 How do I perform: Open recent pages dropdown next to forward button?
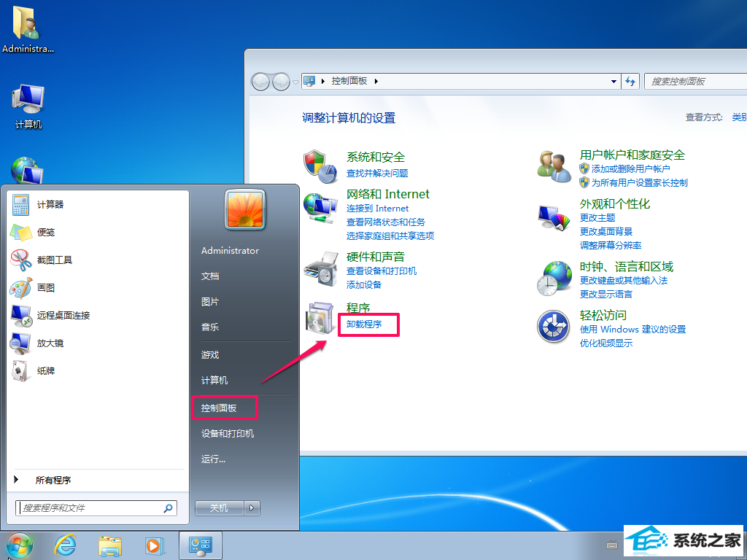[x=295, y=82]
